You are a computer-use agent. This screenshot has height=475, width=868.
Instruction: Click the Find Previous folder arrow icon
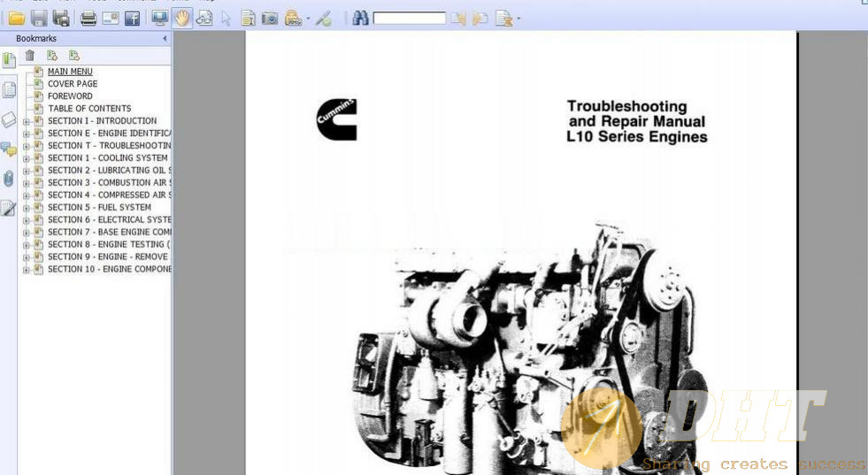point(458,19)
